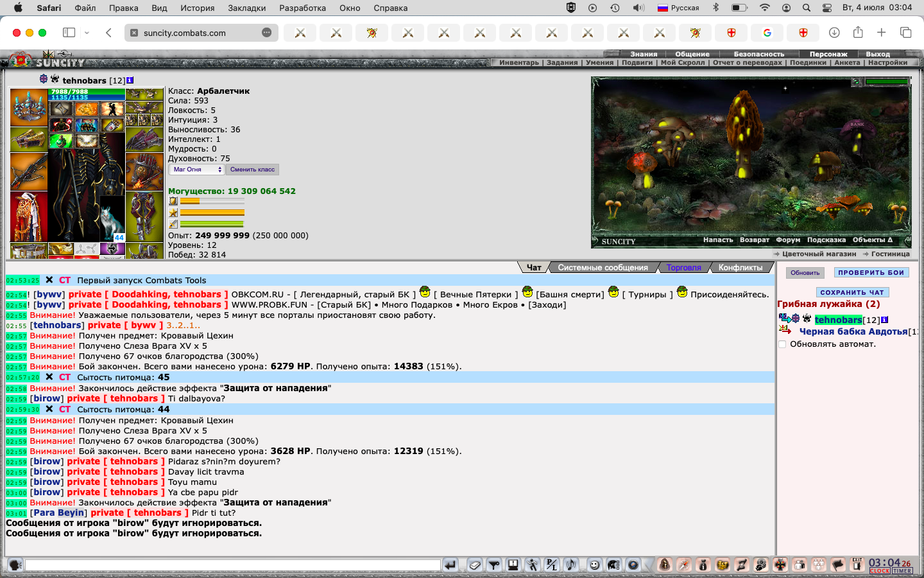
Task: Click the white cat pet thumbnail
Action: 112,218
